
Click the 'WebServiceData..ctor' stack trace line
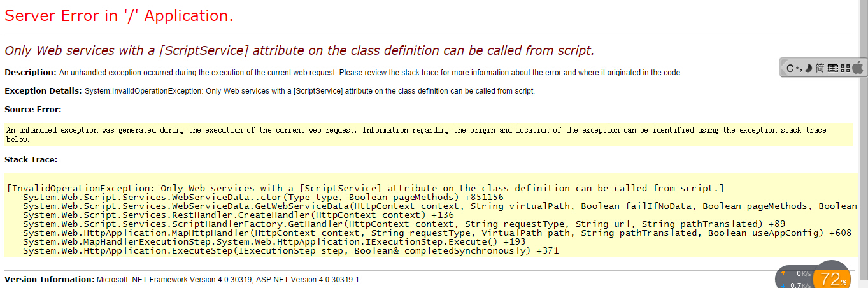tap(263, 197)
